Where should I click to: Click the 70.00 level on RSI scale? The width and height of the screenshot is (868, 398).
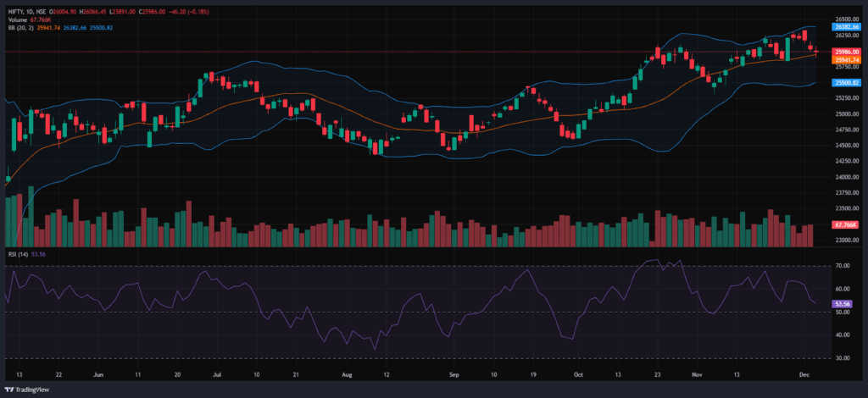click(x=843, y=266)
